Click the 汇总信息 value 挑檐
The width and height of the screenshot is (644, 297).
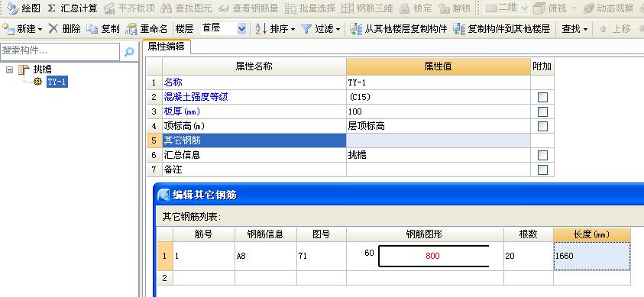439,155
